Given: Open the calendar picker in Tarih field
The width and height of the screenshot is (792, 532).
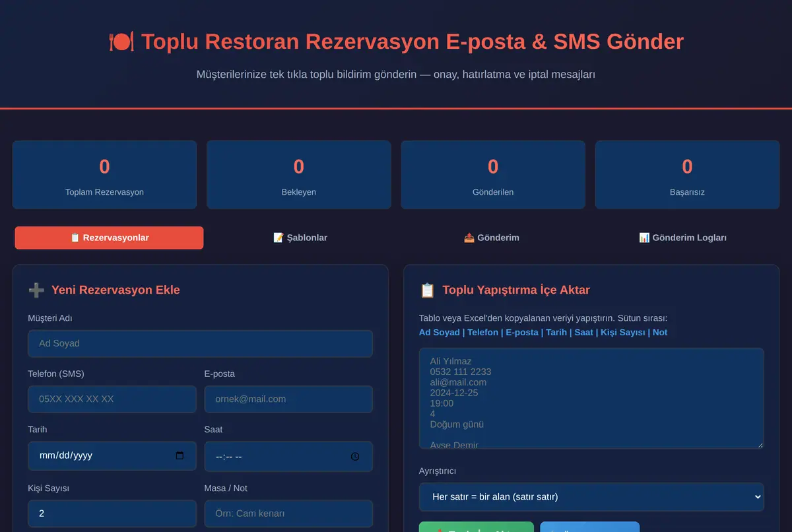Looking at the screenshot, I should (180, 455).
